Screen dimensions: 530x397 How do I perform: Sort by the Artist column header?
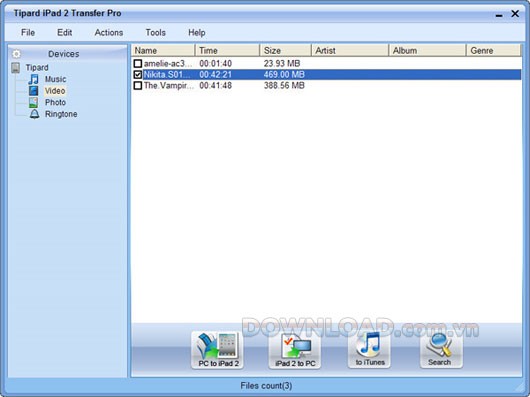pyautogui.click(x=350, y=50)
